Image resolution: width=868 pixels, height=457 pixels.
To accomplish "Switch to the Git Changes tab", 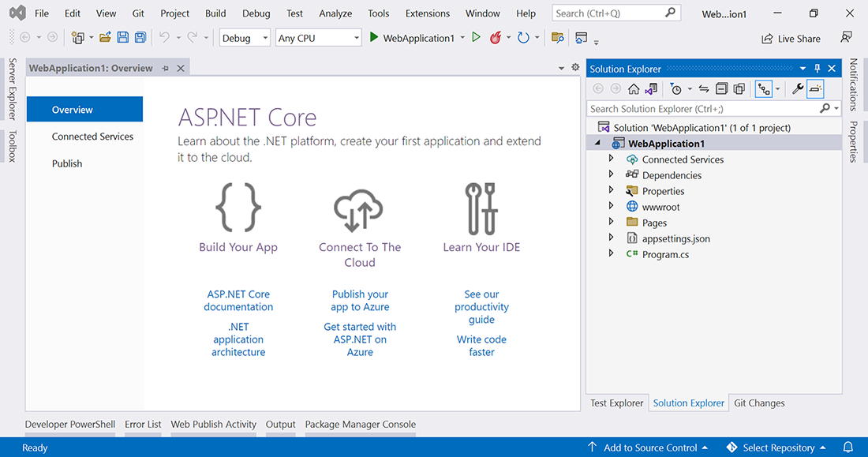I will 759,403.
